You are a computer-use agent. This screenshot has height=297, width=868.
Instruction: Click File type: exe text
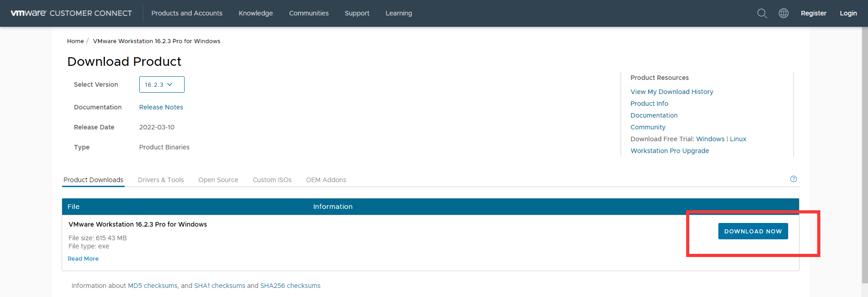(x=89, y=246)
